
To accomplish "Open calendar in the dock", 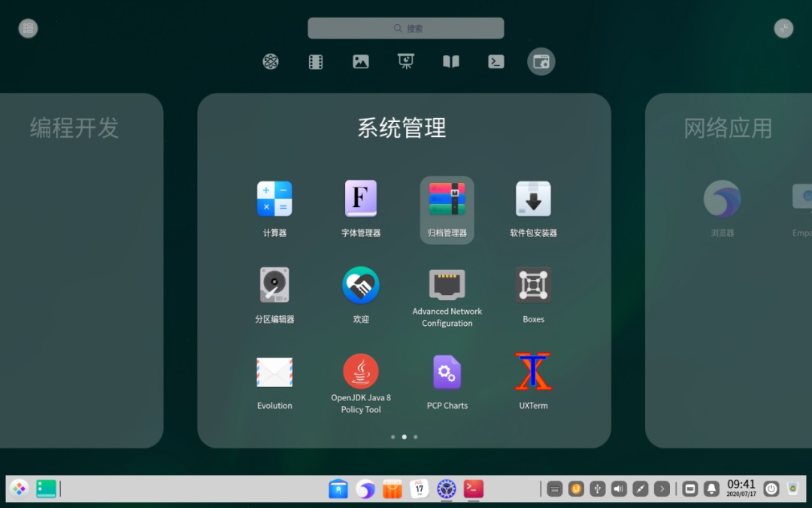I will tap(420, 489).
